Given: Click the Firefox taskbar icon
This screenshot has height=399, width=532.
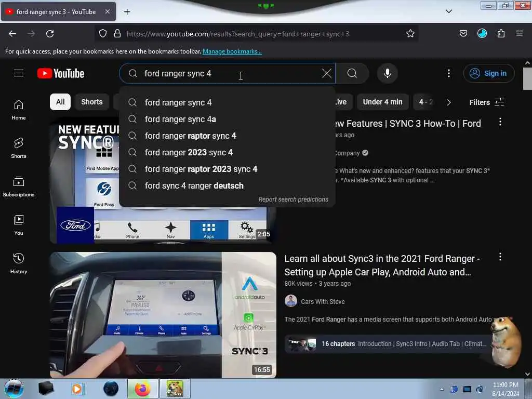Looking at the screenshot, I should click(142, 389).
